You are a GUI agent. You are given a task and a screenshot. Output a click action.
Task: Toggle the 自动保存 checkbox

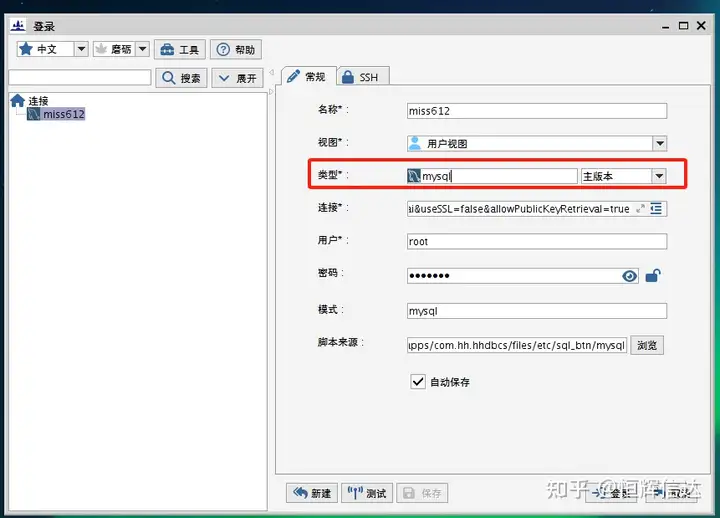pyautogui.click(x=417, y=381)
